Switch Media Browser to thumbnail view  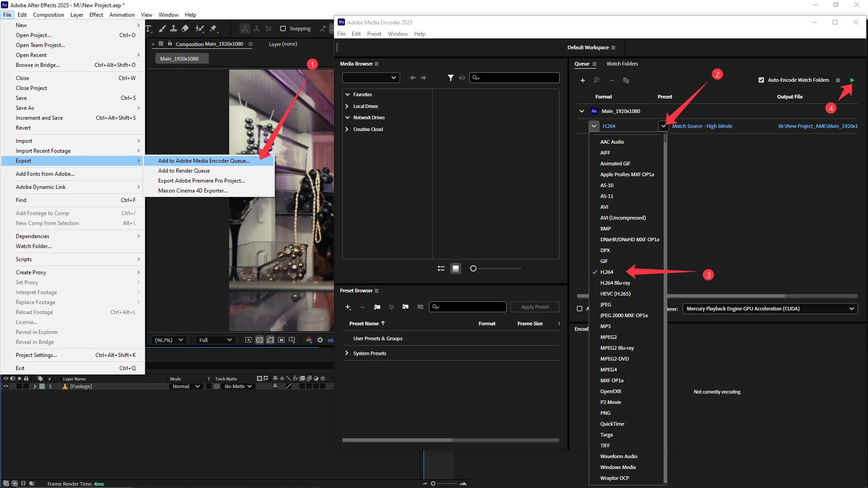[456, 268]
